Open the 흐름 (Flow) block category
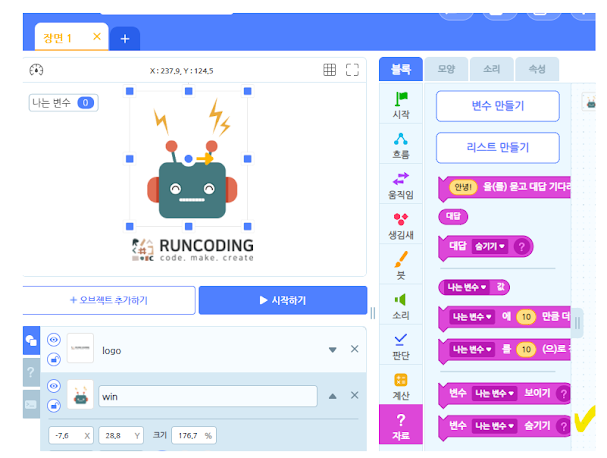The height and width of the screenshot is (458, 607). (x=401, y=145)
